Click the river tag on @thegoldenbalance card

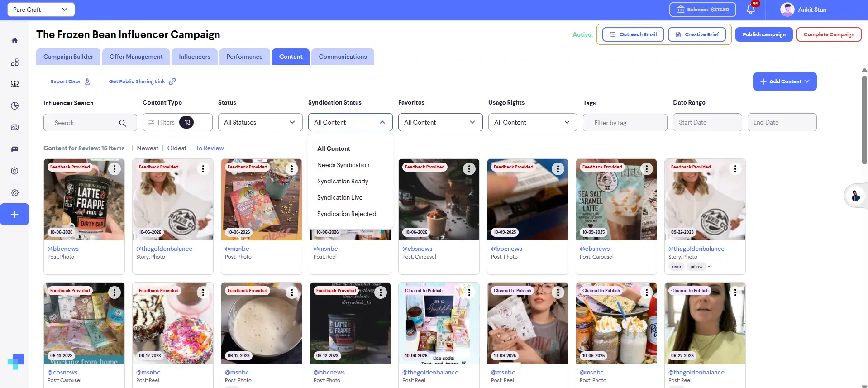coord(677,267)
